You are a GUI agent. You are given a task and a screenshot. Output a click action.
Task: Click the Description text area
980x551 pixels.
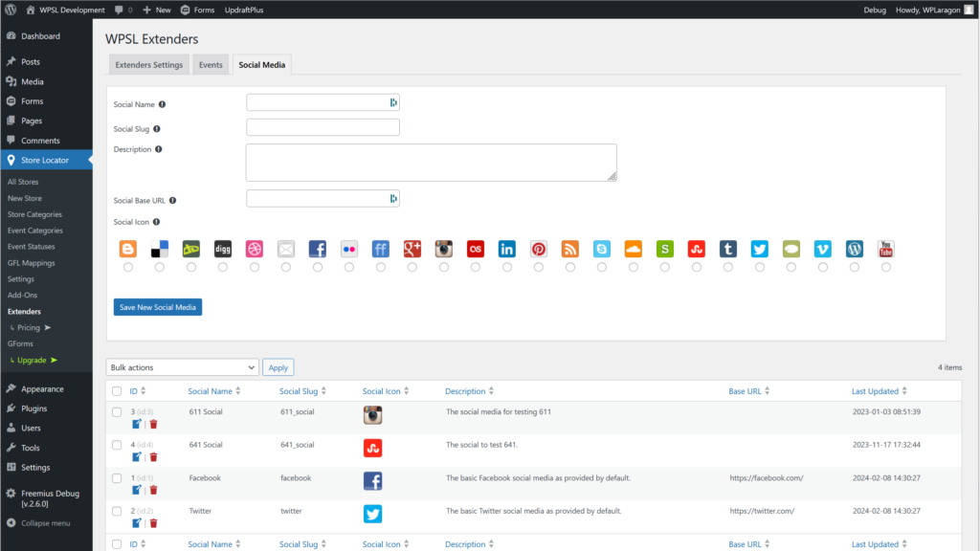(x=431, y=163)
